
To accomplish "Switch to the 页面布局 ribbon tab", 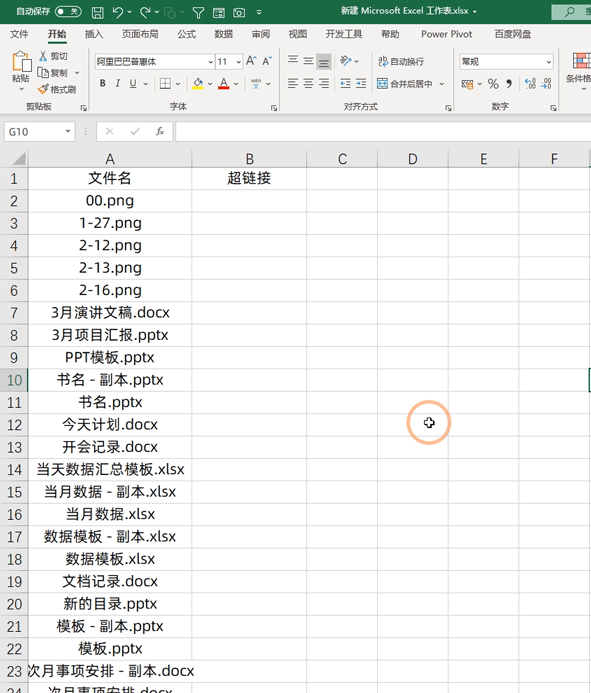I will pyautogui.click(x=140, y=34).
